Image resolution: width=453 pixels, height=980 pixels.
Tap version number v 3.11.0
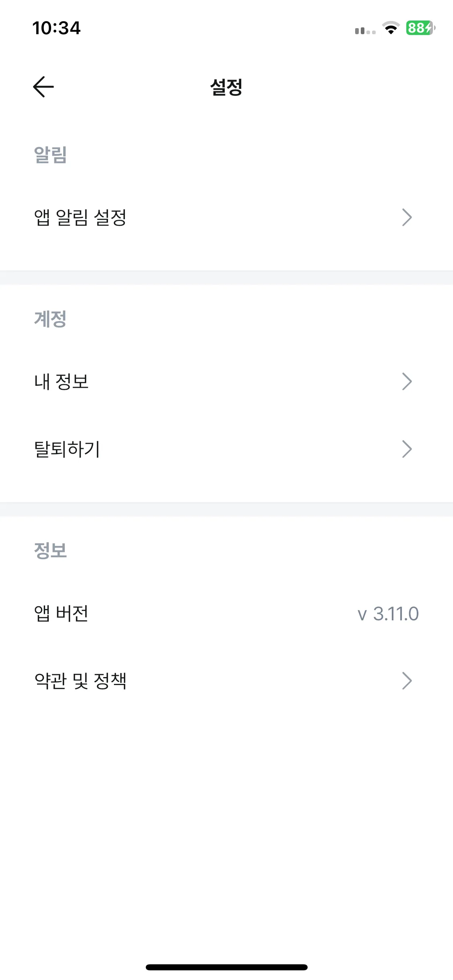(388, 614)
